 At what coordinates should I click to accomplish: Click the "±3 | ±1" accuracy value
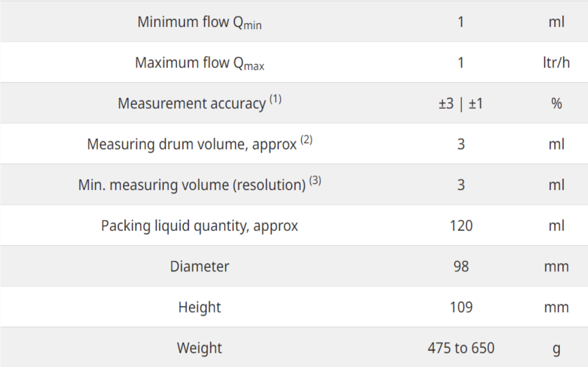[461, 104]
